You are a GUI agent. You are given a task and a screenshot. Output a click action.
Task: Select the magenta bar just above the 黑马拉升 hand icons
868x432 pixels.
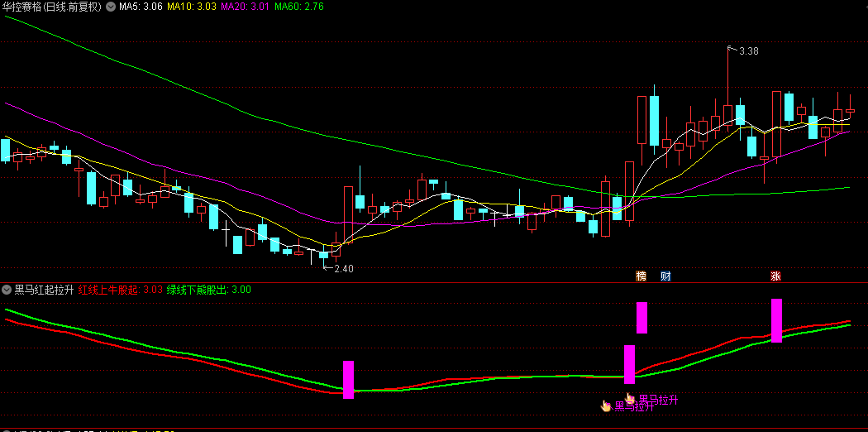[x=629, y=364]
